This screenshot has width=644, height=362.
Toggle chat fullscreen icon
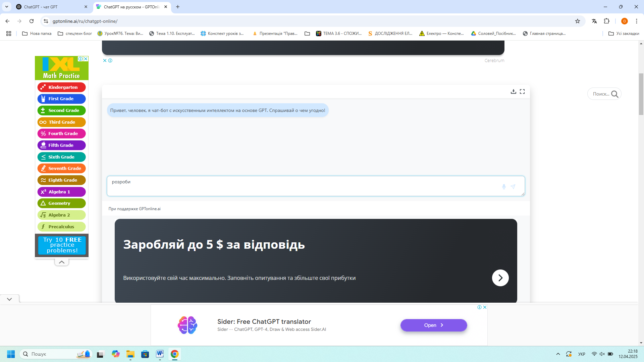click(x=522, y=92)
